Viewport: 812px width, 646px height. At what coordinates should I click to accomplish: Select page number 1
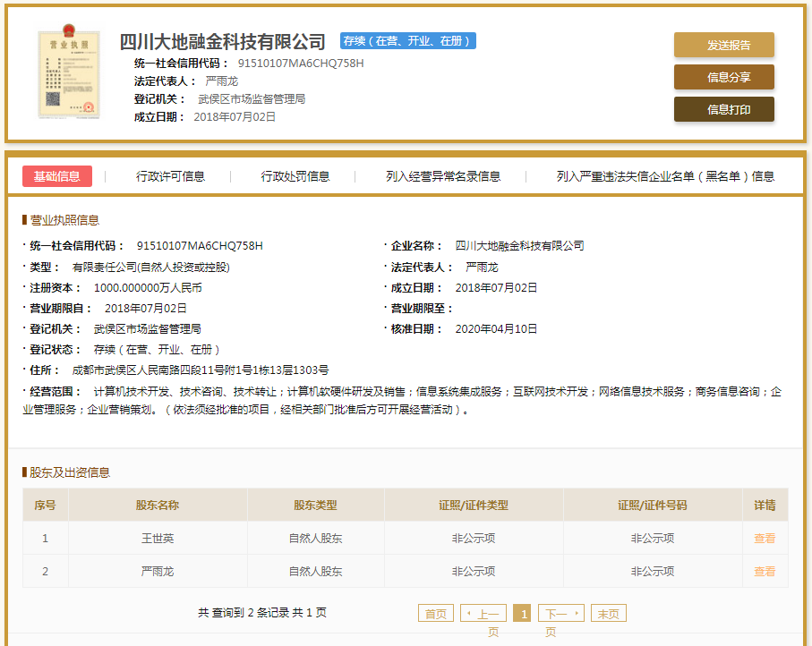click(x=523, y=612)
